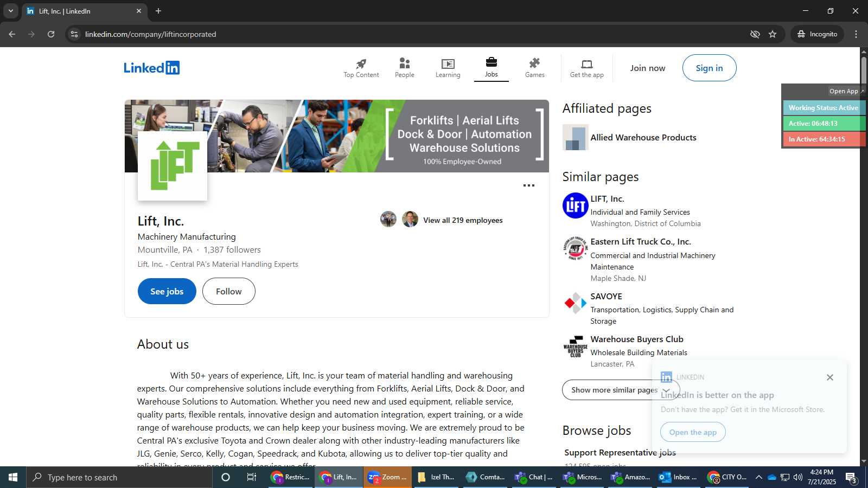Open the LinkedIn home logo

[151, 68]
